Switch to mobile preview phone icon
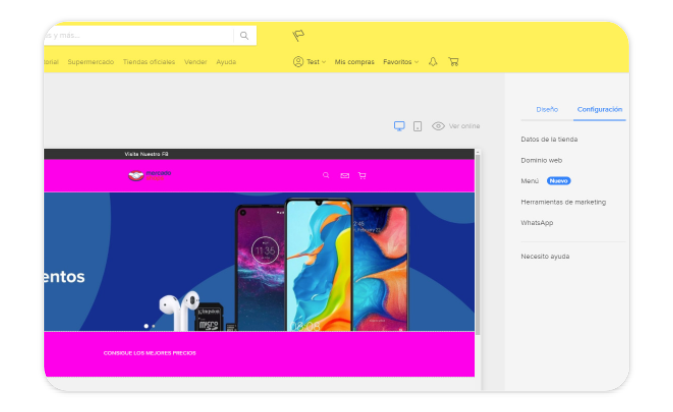 (x=417, y=126)
